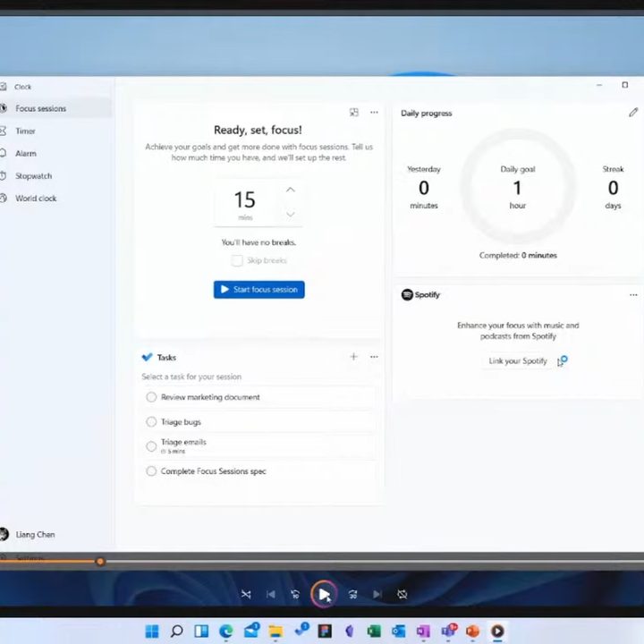Decrease focus minutes with down chevron
Viewport: 644px width, 644px height.
click(291, 214)
